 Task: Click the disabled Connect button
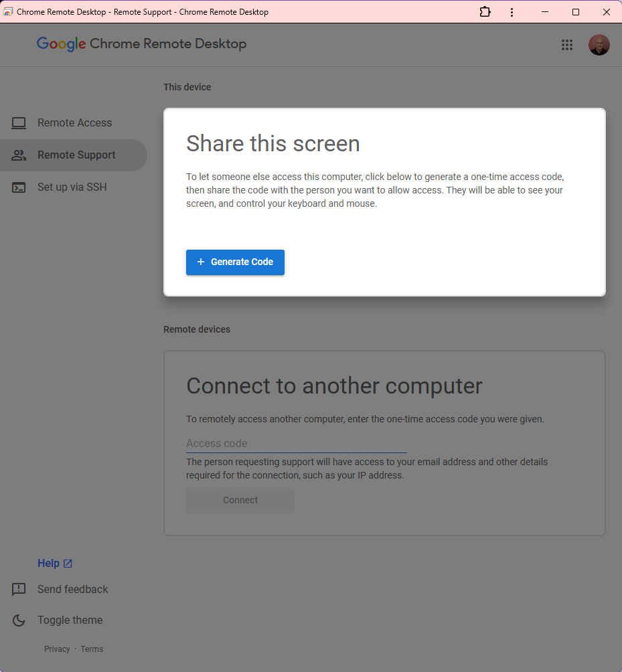(240, 500)
